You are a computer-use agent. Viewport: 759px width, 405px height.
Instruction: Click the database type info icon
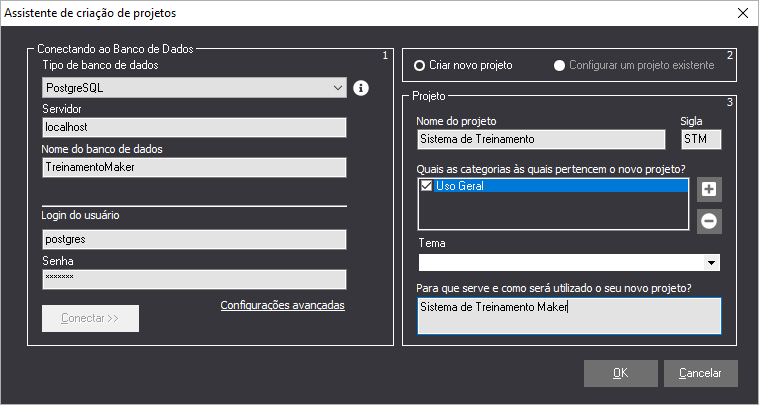coord(362,88)
